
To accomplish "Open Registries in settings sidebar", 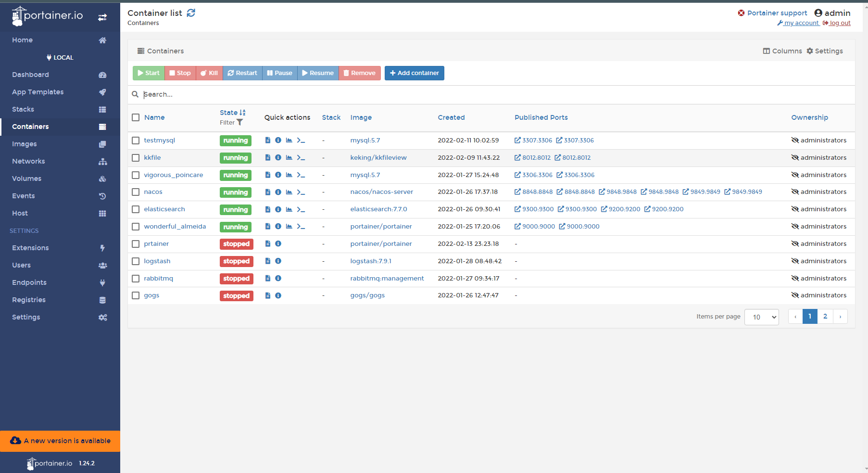I will click(60, 300).
